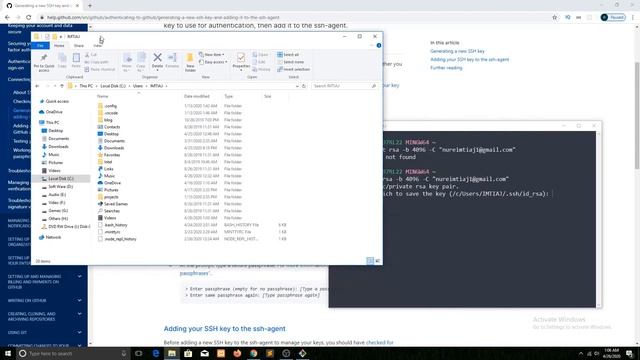The width and height of the screenshot is (640, 360).
Task: Click Select all in ribbon
Action: click(289, 55)
